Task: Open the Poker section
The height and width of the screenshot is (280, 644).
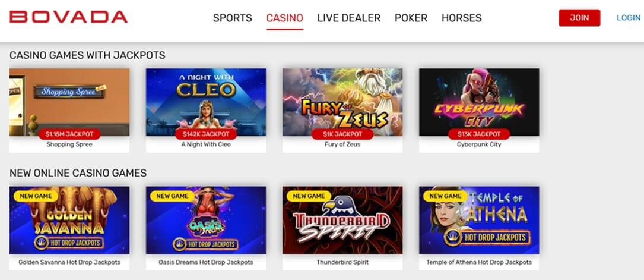Action: tap(411, 18)
